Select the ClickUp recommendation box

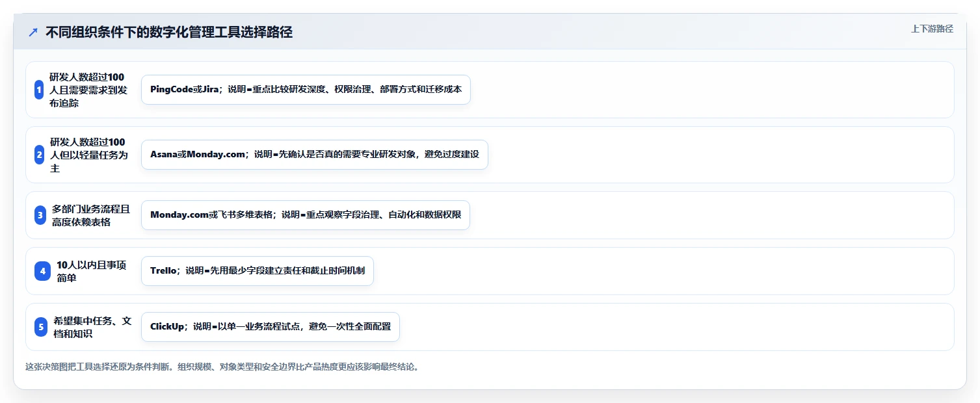click(x=271, y=327)
